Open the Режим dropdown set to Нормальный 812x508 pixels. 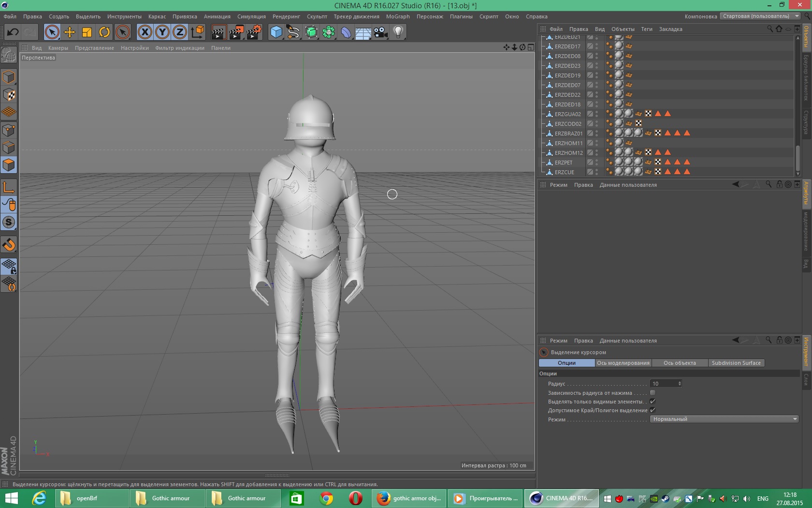(x=724, y=419)
